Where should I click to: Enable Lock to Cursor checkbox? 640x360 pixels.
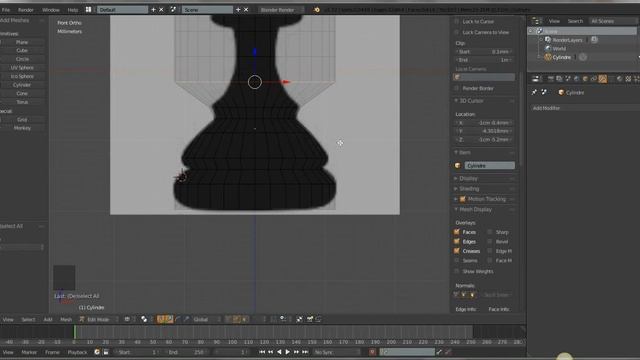tap(457, 21)
